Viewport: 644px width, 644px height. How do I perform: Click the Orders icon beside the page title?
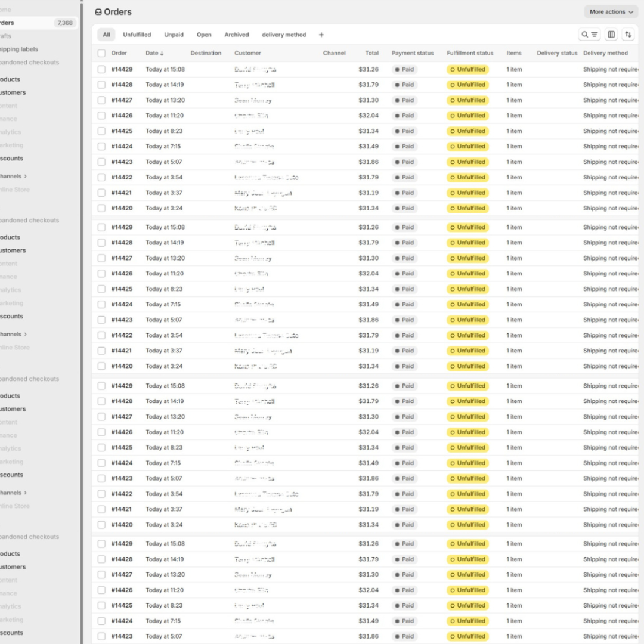[98, 12]
